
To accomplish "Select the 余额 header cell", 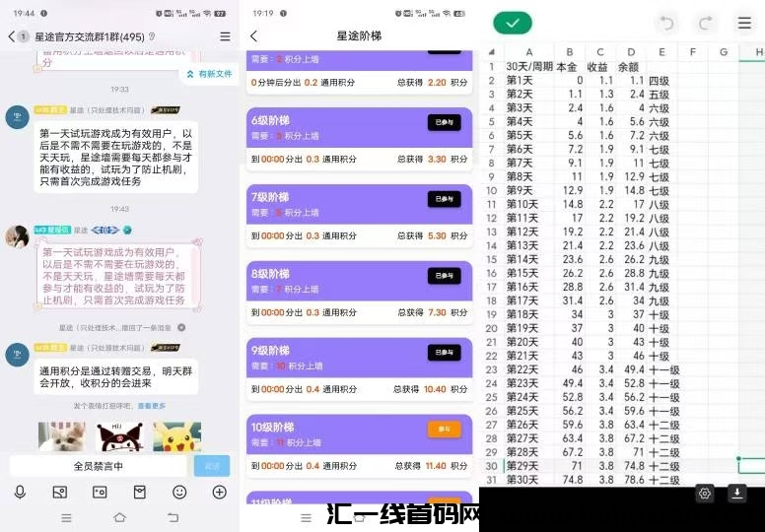I will click(631, 67).
